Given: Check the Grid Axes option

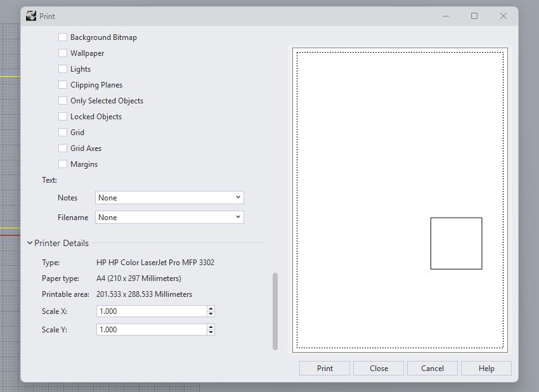Looking at the screenshot, I should tap(63, 148).
